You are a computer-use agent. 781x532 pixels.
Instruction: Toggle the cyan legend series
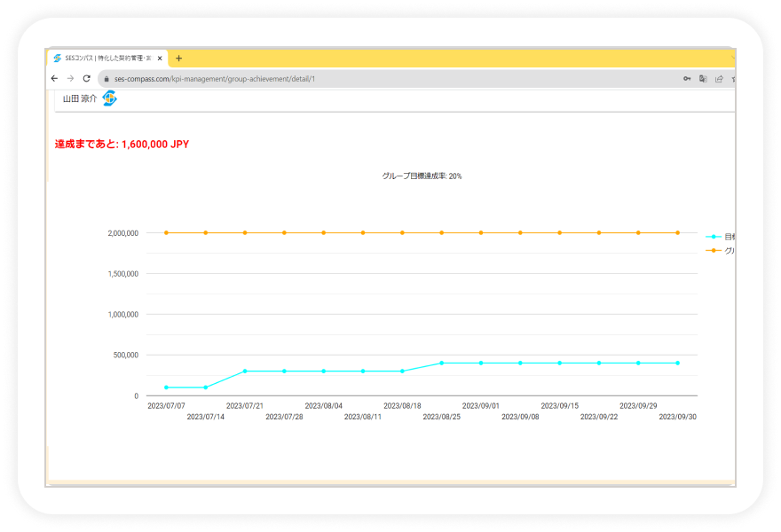721,237
